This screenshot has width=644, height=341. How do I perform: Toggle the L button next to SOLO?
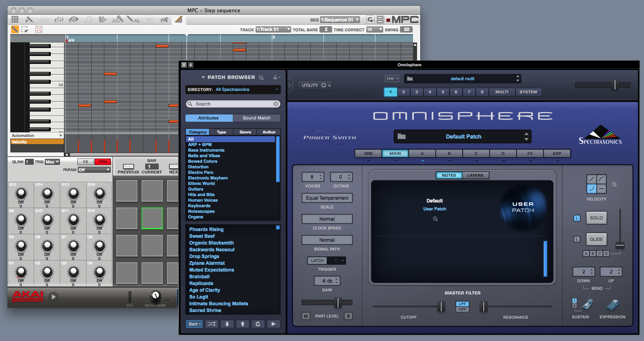coord(577,218)
